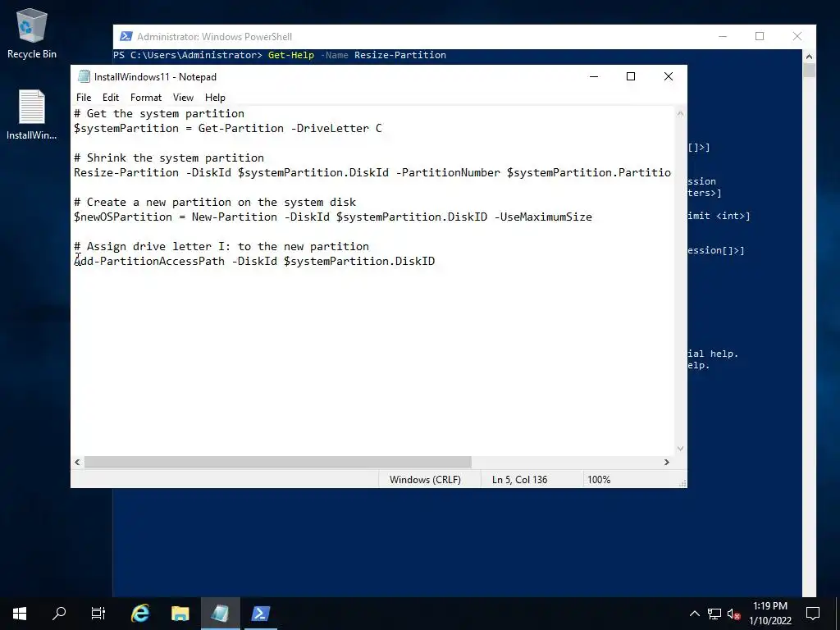Open the Windows Start menu
The image size is (840, 630).
[20, 614]
